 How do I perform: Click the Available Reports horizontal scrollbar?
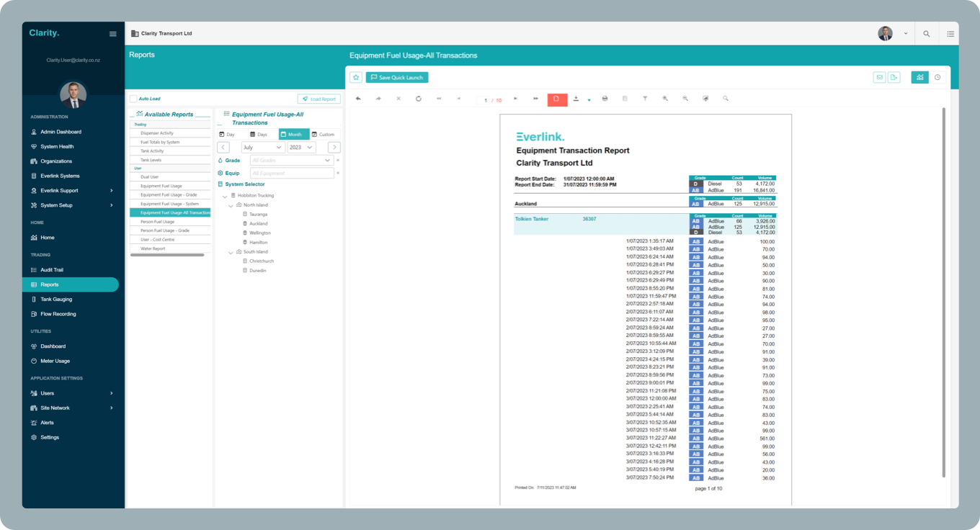click(x=167, y=255)
